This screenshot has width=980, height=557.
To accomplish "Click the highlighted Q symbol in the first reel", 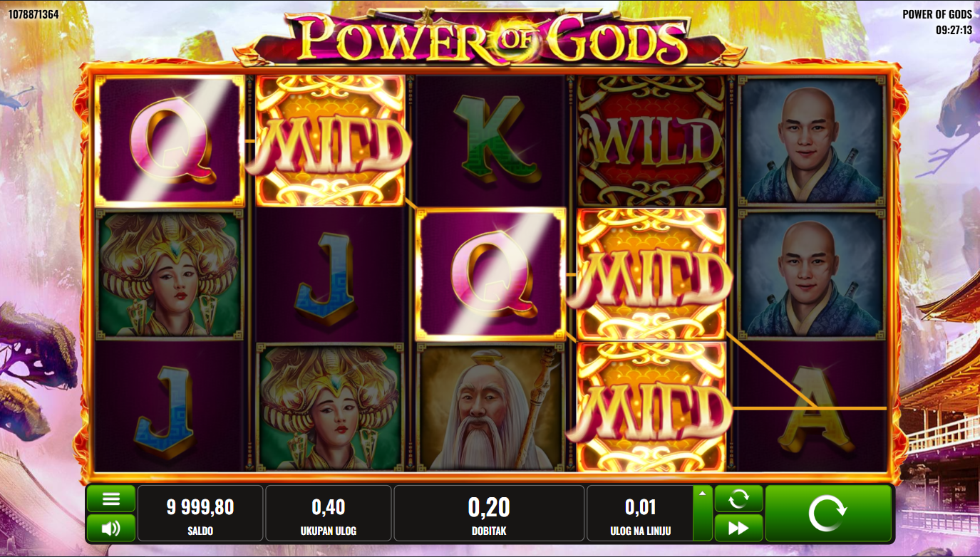I will pos(169,141).
